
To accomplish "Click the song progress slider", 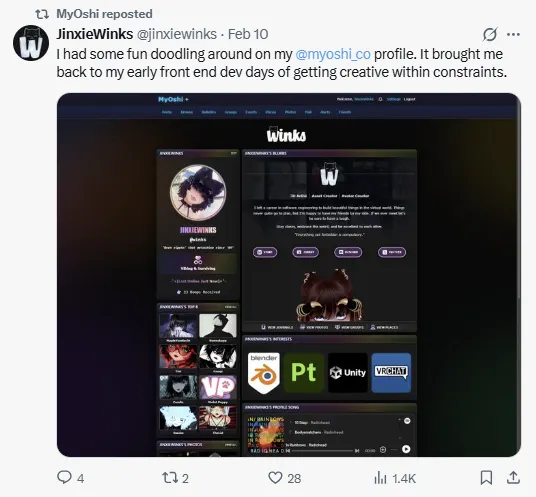I will tap(322, 451).
